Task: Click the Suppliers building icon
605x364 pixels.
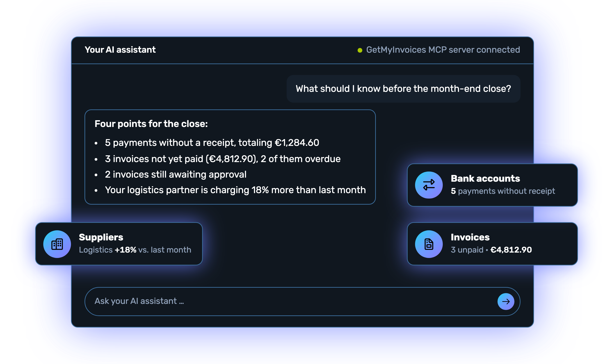Action: 57,244
